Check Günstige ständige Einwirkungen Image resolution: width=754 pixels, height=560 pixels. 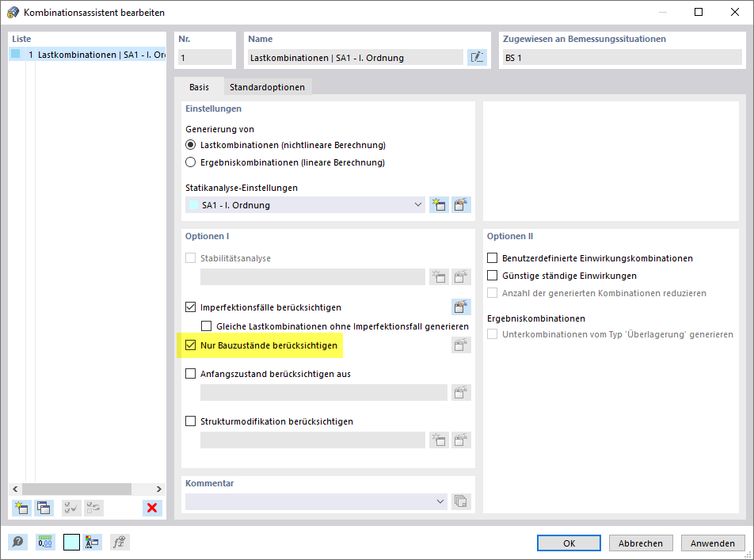tap(492, 275)
